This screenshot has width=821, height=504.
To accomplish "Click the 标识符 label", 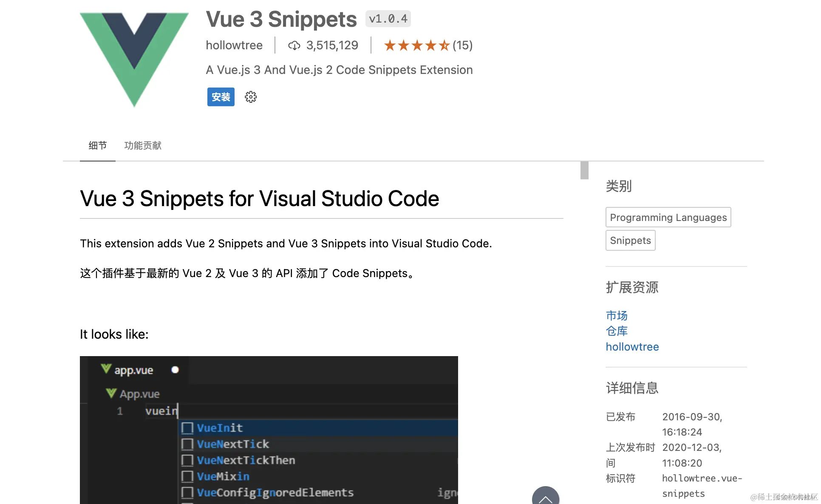I will (x=620, y=479).
